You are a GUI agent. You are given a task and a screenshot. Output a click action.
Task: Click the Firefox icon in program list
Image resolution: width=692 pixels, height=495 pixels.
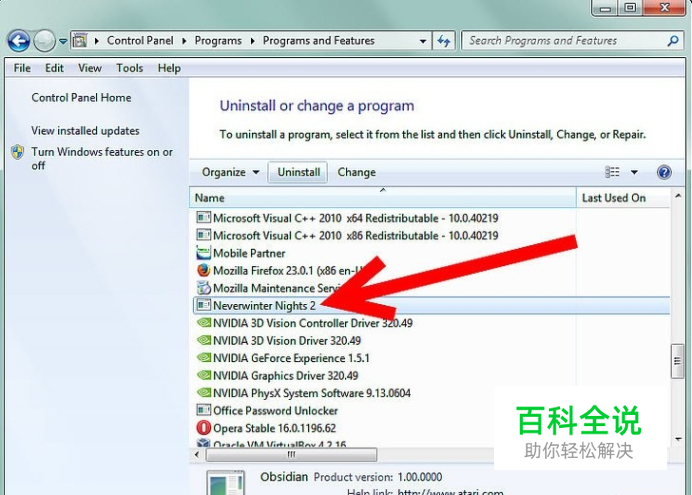pyautogui.click(x=203, y=270)
